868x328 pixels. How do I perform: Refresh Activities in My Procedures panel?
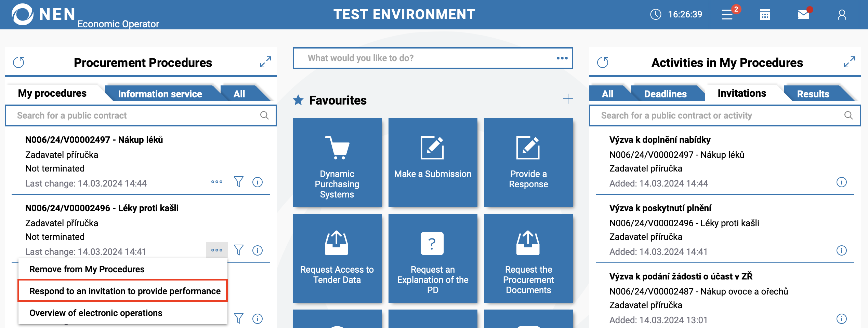[603, 63]
